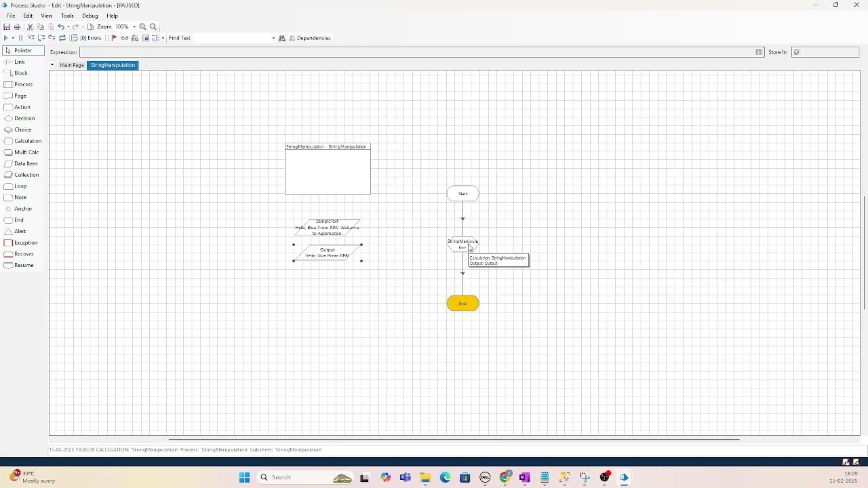Click the Dependencies button

tap(310, 38)
